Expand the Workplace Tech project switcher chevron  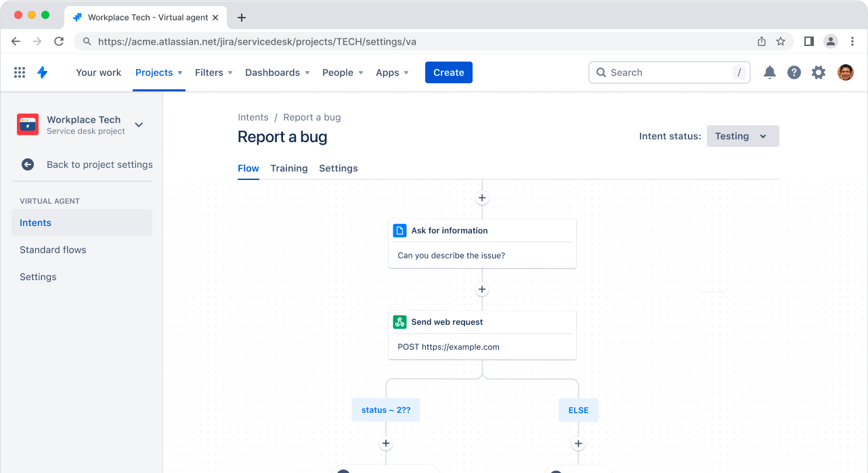(138, 125)
